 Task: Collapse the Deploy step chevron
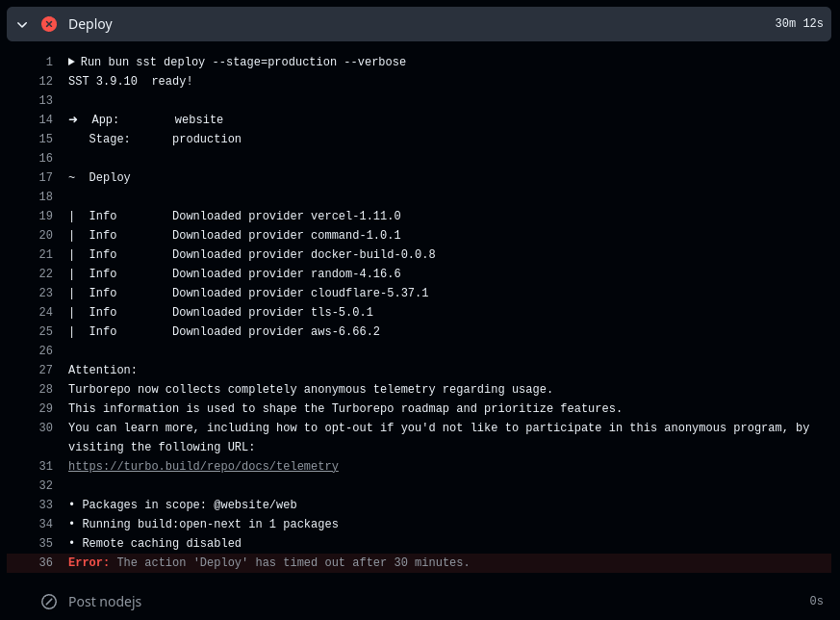[22, 25]
